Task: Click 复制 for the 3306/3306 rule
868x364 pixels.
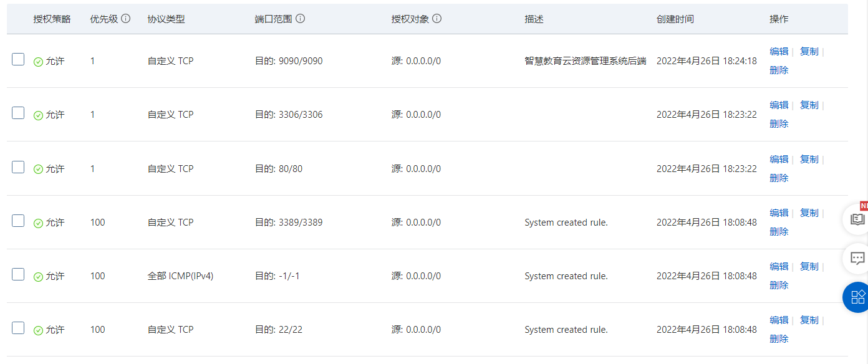Action: click(x=809, y=105)
